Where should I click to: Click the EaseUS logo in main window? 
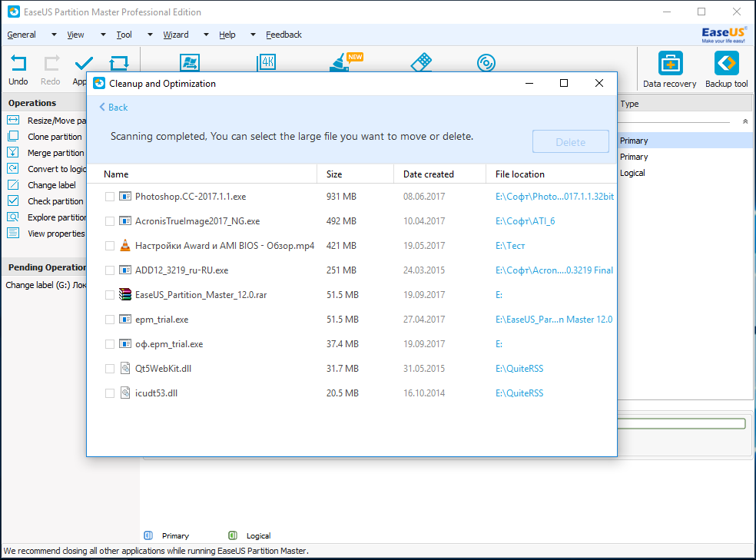pyautogui.click(x=724, y=35)
